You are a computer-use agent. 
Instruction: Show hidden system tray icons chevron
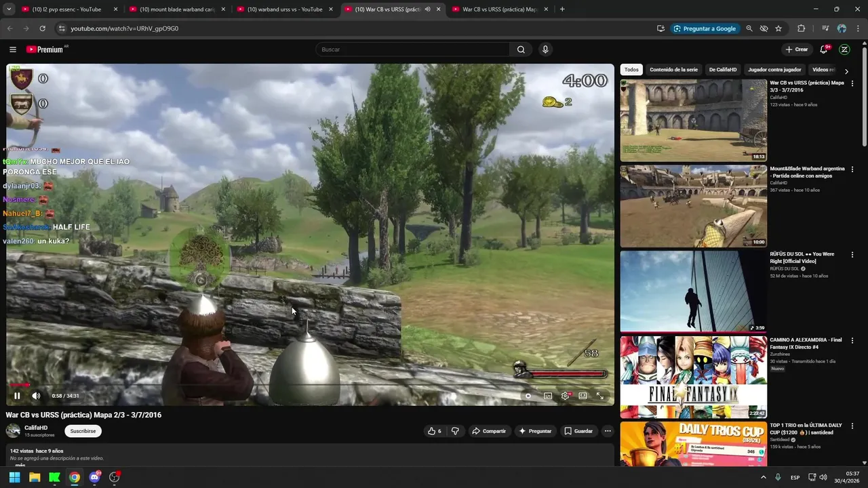point(764,477)
